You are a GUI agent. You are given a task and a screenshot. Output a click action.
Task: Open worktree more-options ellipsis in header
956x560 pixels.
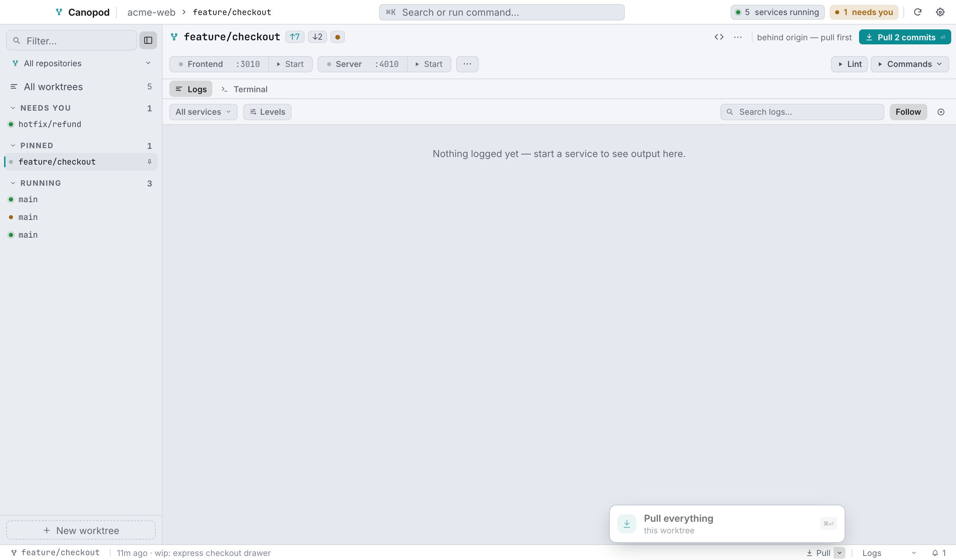pos(737,37)
